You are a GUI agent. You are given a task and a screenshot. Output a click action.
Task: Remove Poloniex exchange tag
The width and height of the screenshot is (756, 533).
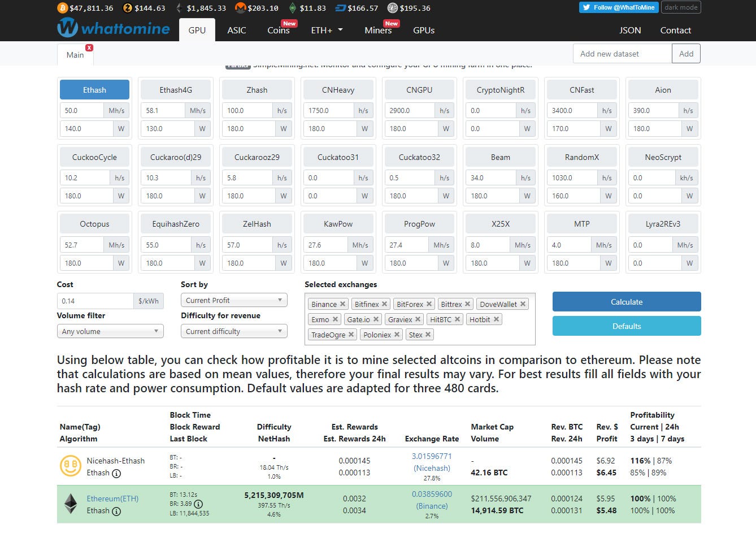coord(397,334)
